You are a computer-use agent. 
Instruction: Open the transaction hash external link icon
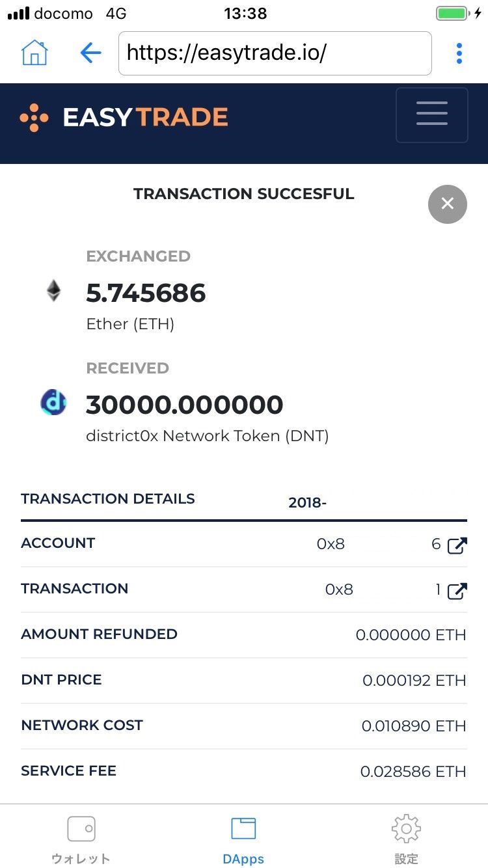[x=457, y=591]
